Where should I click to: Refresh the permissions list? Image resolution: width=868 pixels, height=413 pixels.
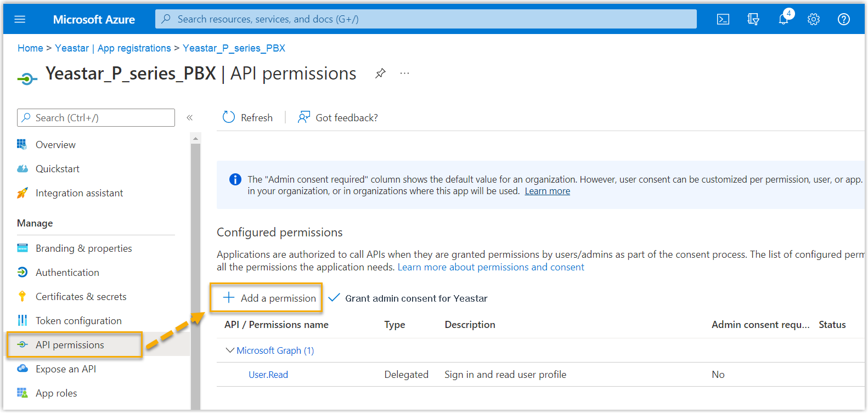click(247, 118)
